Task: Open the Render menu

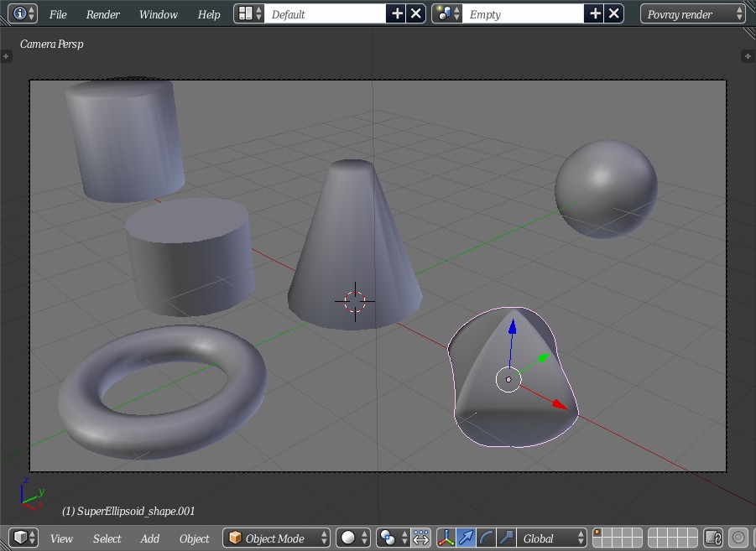Action: pos(102,14)
